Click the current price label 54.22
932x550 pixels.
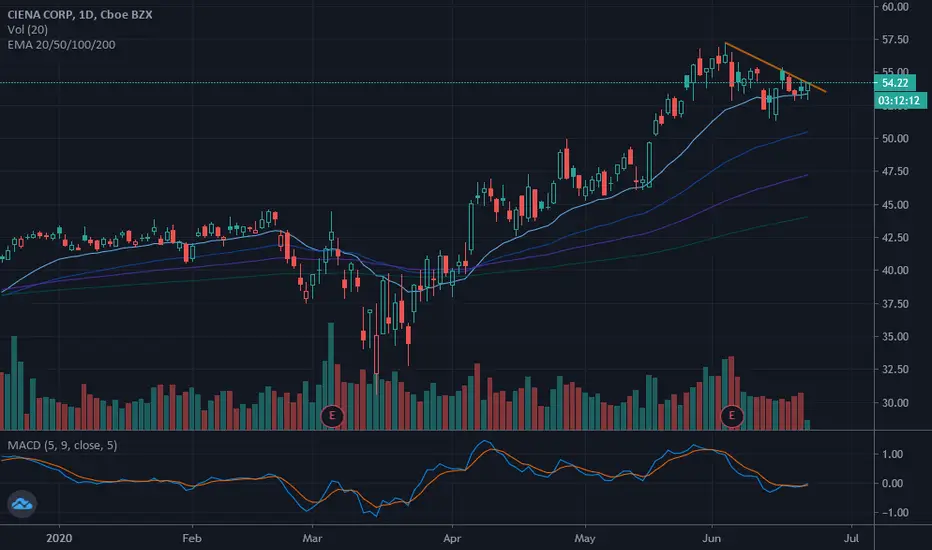coord(895,83)
